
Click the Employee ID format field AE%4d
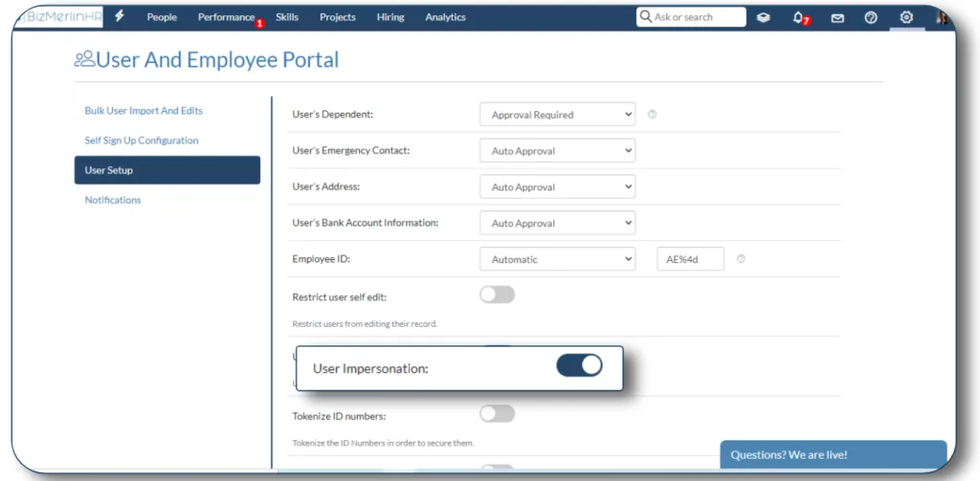click(691, 259)
